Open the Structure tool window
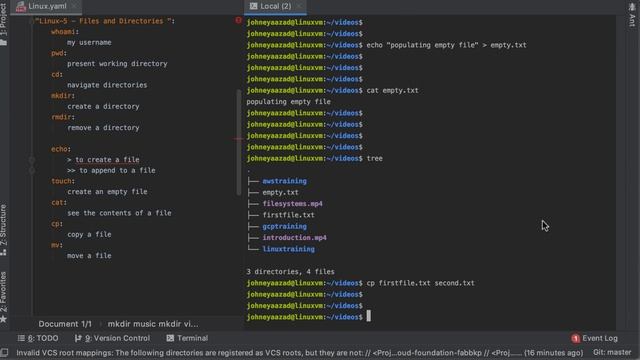The image size is (640, 360). click(x=4, y=230)
